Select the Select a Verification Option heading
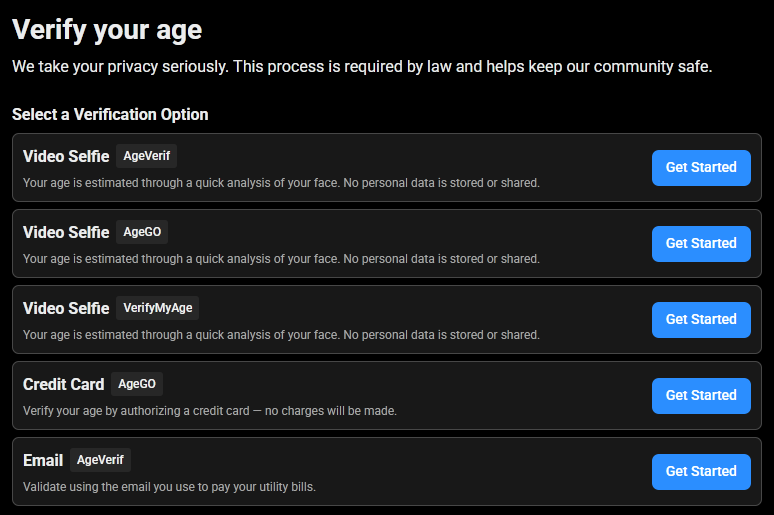 tap(110, 115)
